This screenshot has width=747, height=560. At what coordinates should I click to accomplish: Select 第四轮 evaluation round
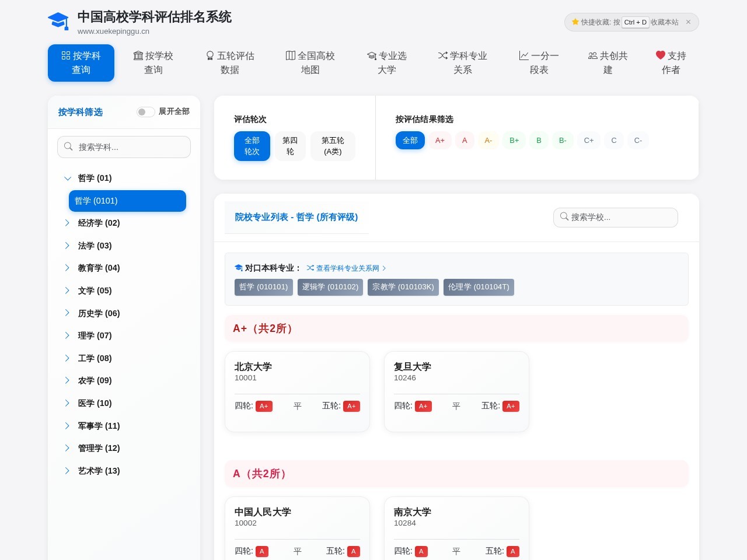[290, 146]
